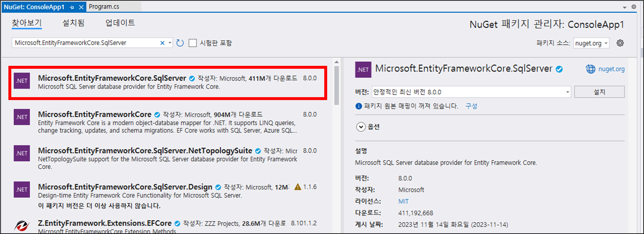Viewport: 644px width, 234px height.
Task: Activate the NuGet: ConsoleApp1 document tab
Action: click(34, 7)
